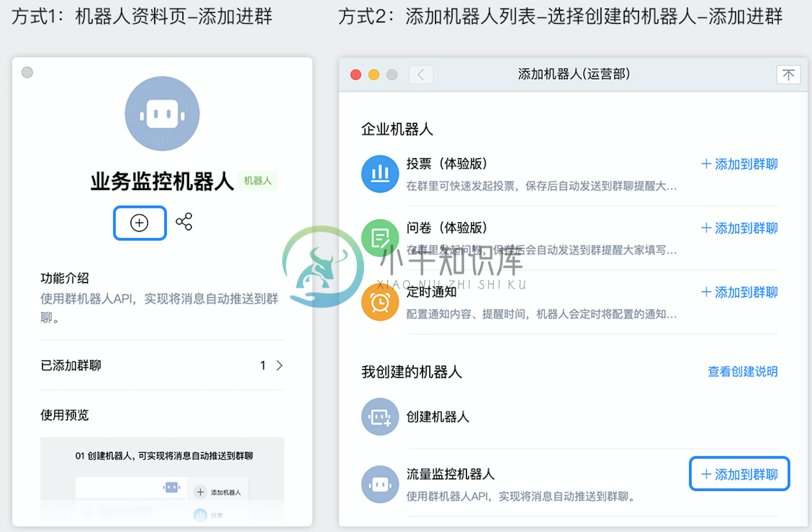Image resolution: width=812 pixels, height=532 pixels.
Task: Click the red close button of 添加机器人 window
Action: 356,75
